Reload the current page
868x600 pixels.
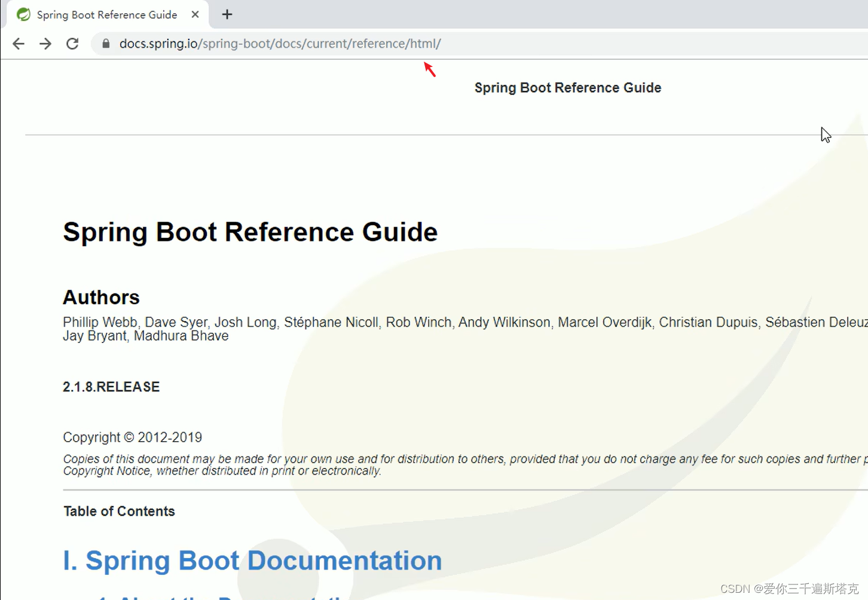click(72, 44)
